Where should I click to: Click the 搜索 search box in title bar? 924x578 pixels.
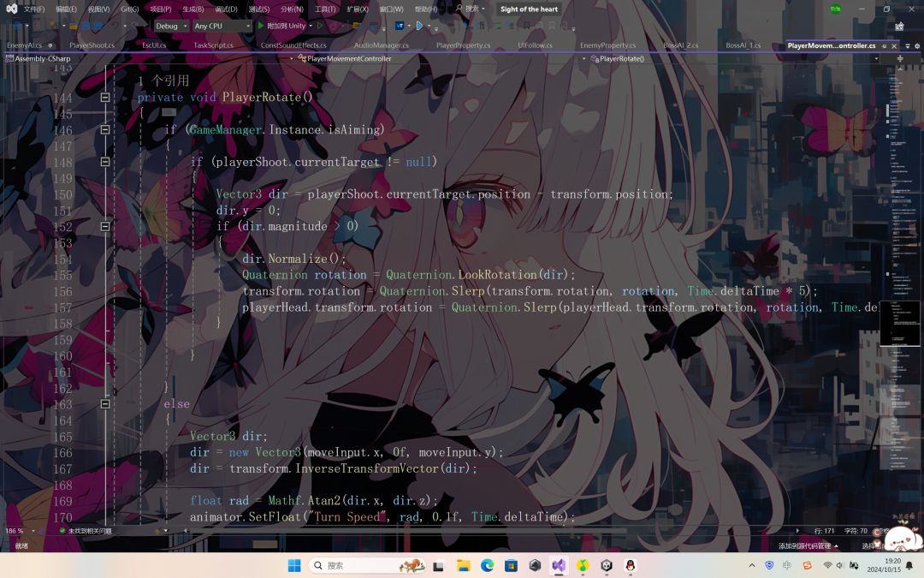(x=470, y=9)
